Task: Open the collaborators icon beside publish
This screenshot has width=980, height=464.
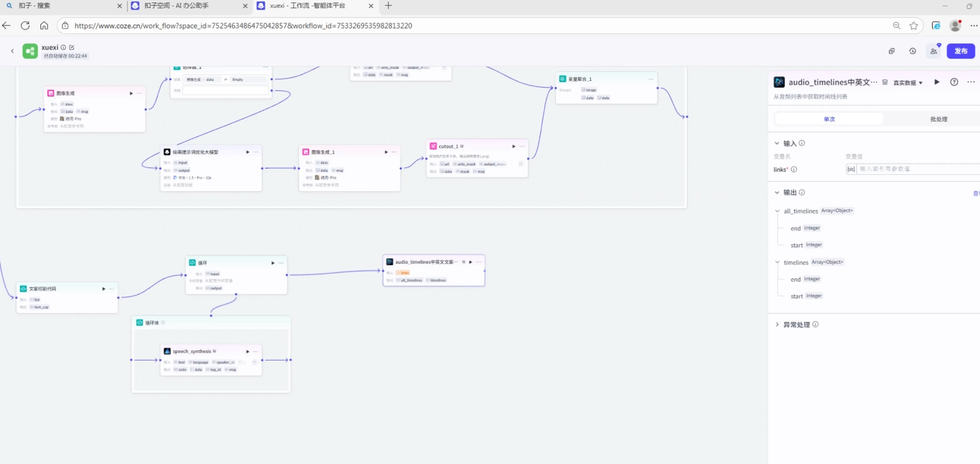Action: coord(933,51)
